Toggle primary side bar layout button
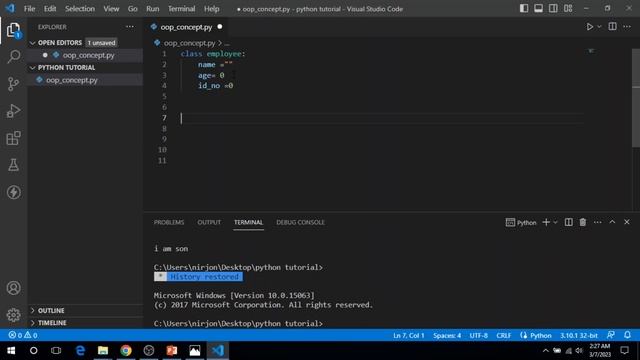This screenshot has height=360, width=640. [524, 9]
